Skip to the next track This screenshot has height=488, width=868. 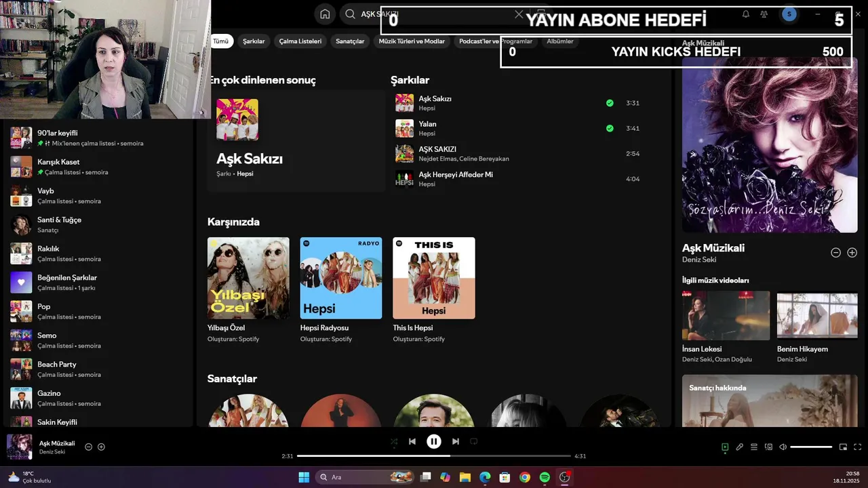456,441
